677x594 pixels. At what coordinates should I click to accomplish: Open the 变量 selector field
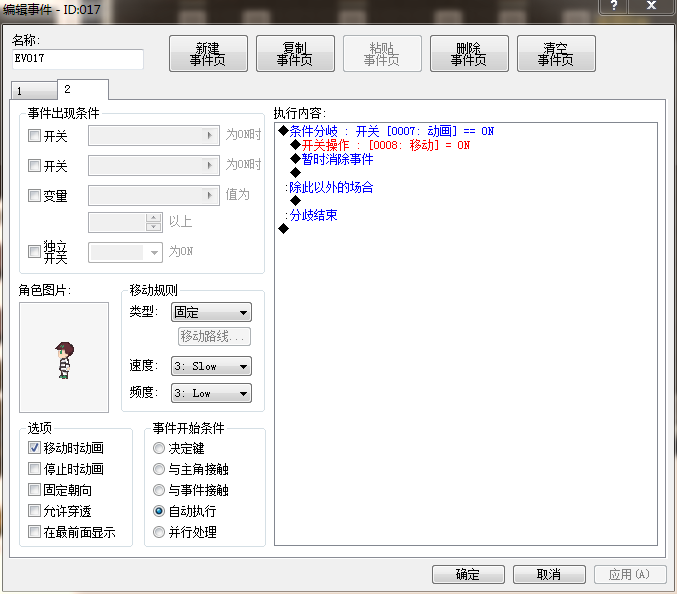[154, 196]
